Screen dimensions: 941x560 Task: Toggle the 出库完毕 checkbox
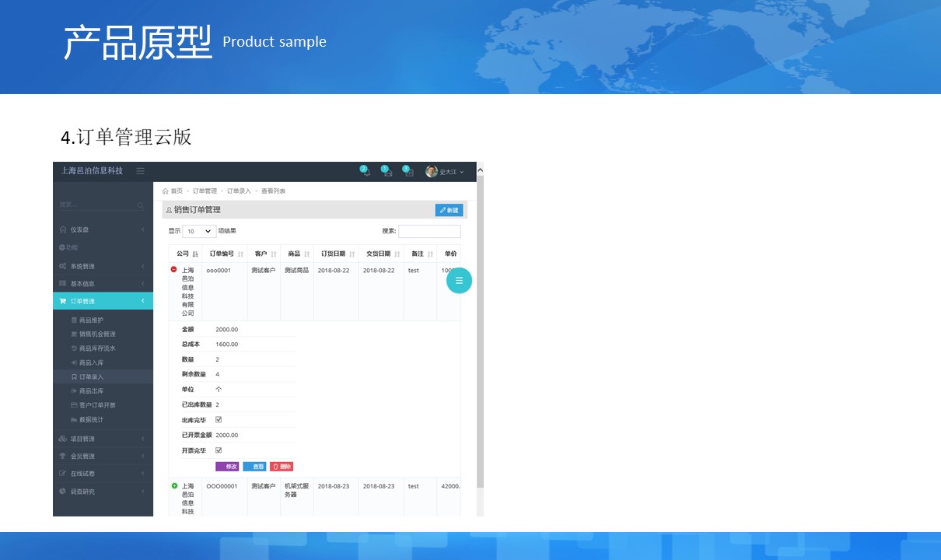point(219,419)
